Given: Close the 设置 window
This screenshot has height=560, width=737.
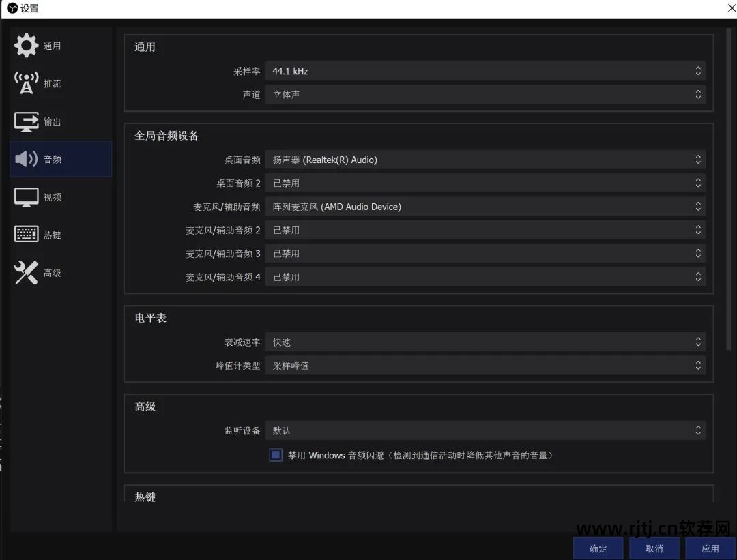Looking at the screenshot, I should point(732,8).
